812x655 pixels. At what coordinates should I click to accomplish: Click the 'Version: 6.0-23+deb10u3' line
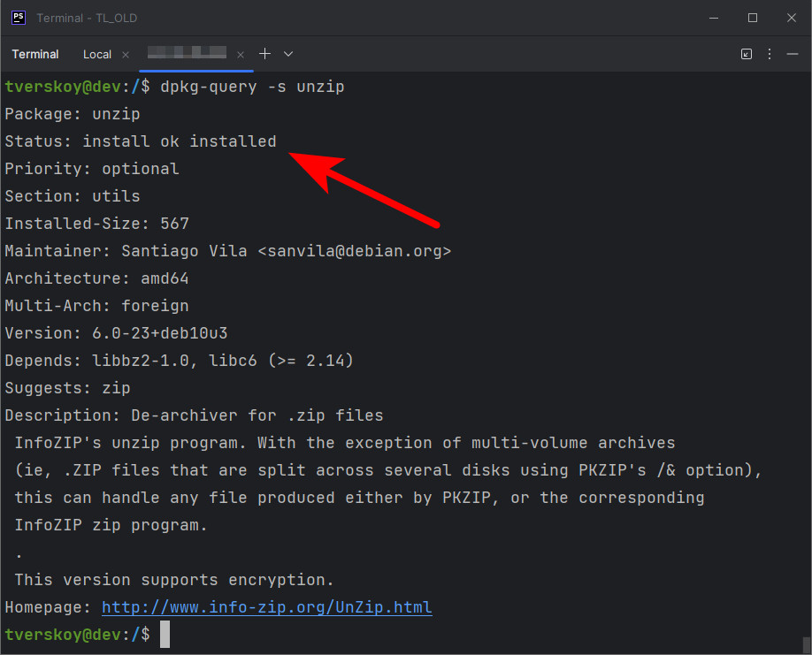(116, 333)
